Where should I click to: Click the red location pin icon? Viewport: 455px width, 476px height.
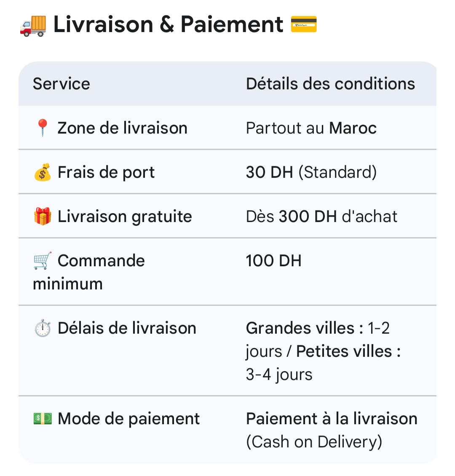(x=42, y=128)
